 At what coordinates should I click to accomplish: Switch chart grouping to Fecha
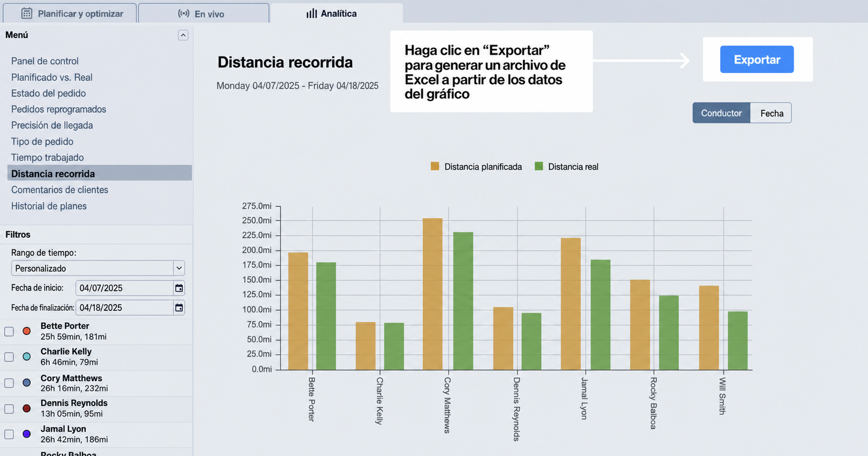pos(771,113)
